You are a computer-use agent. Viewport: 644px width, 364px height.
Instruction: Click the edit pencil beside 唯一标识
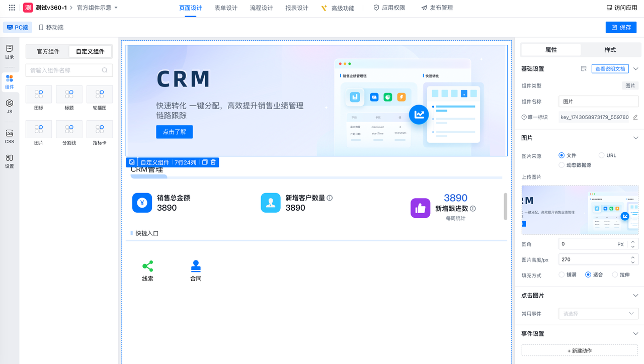[x=635, y=117]
